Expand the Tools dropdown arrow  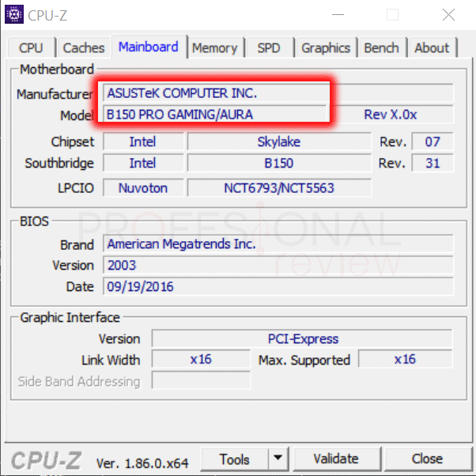278,459
